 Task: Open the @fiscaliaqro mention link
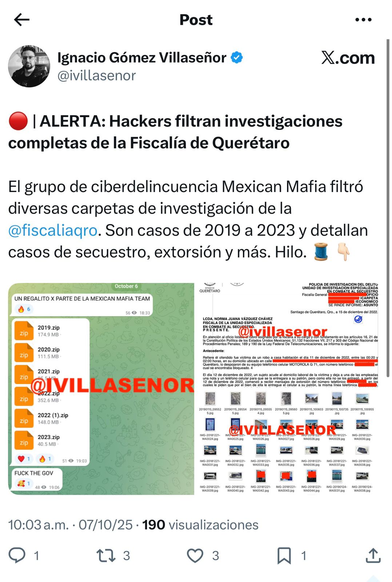coord(53,230)
